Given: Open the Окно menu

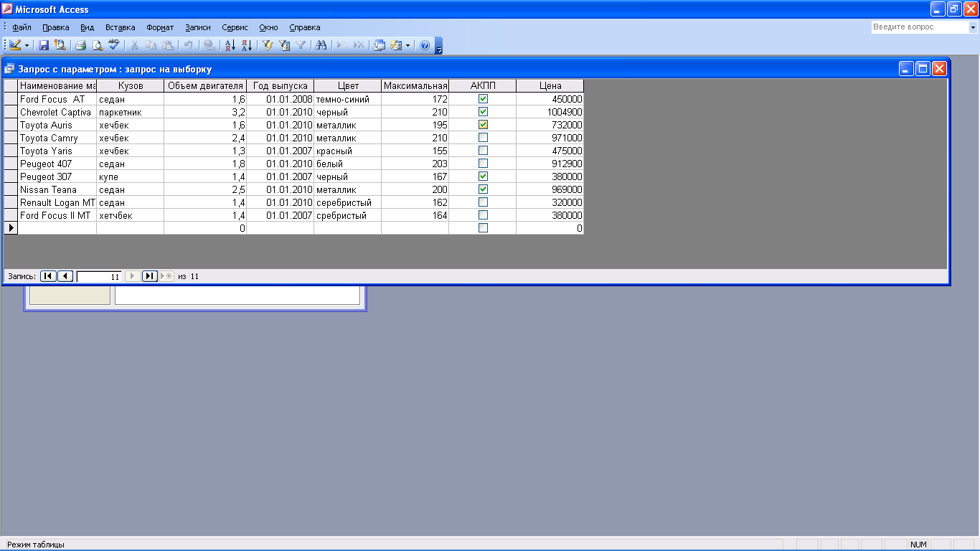Looking at the screenshot, I should click(268, 27).
